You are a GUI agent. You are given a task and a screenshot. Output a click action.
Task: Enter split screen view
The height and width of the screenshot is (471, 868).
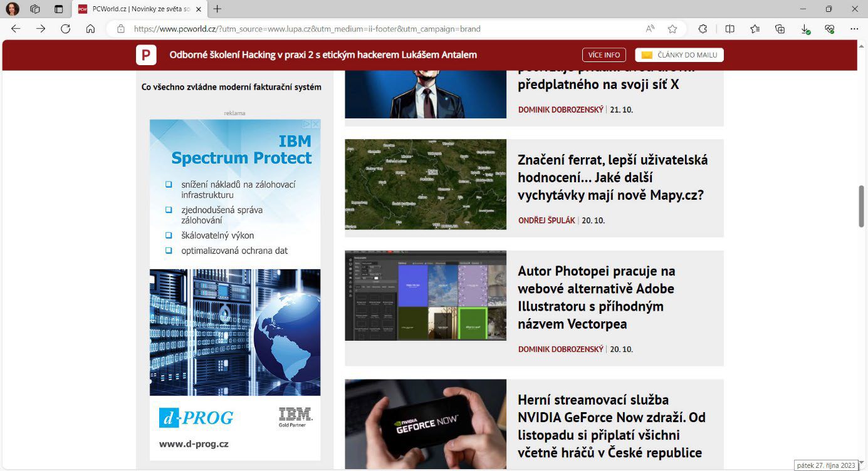[729, 29]
